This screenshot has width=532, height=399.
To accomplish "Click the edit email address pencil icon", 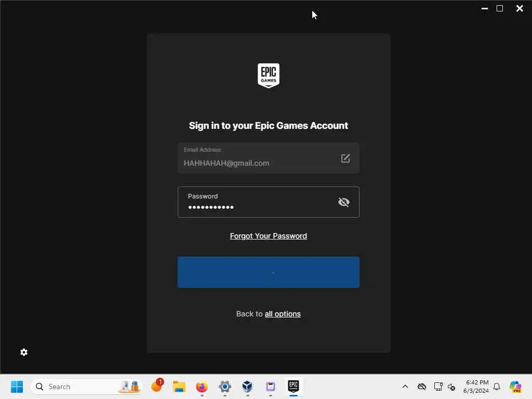I will pyautogui.click(x=345, y=158).
